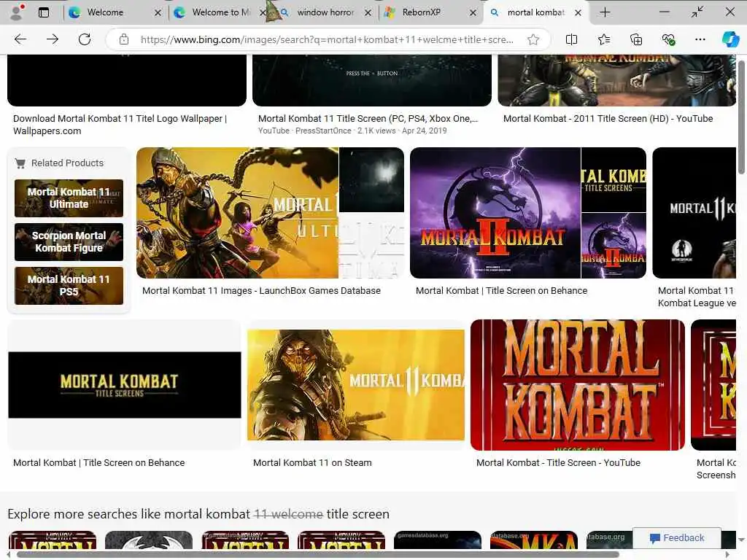Image resolution: width=747 pixels, height=560 pixels.
Task: Open Mortal Kombat 11 Title Screen YouTube link
Action: pyautogui.click(x=368, y=119)
